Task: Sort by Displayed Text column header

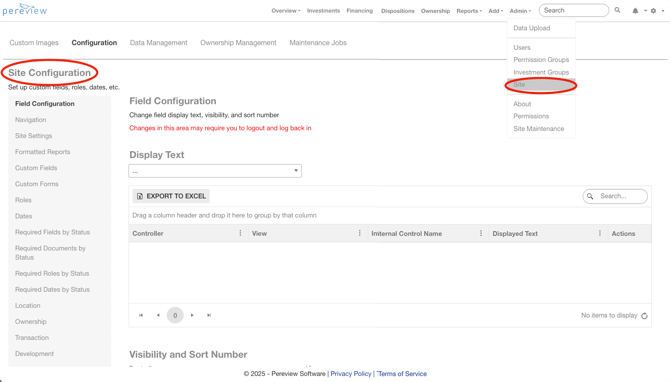Action: (x=515, y=234)
